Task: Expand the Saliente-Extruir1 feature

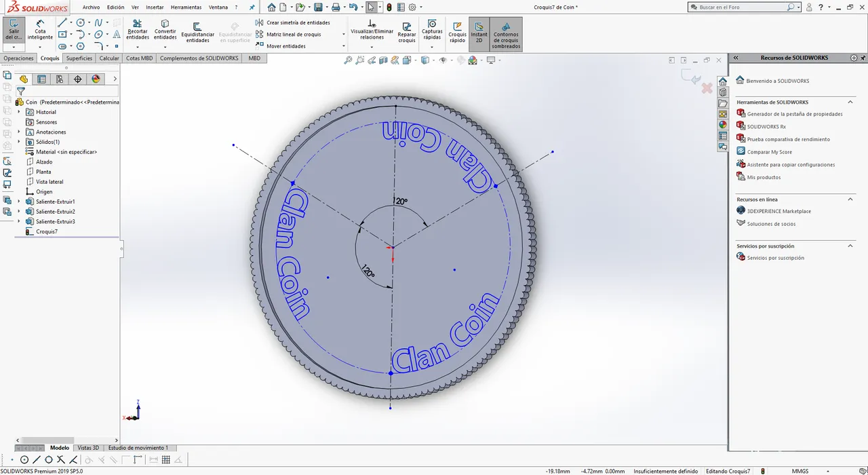Action: (x=19, y=202)
